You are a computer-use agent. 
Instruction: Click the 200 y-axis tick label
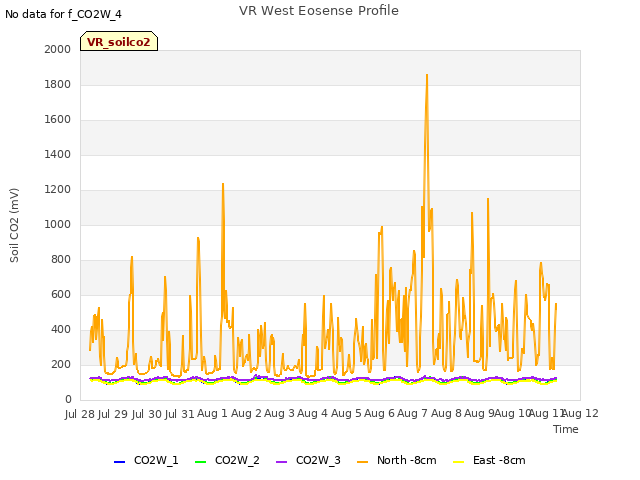coord(61,364)
